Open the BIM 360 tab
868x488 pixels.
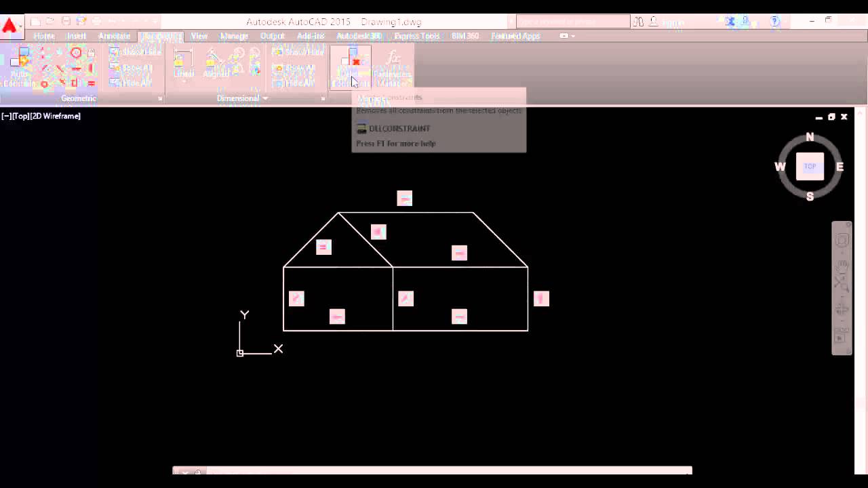[465, 36]
